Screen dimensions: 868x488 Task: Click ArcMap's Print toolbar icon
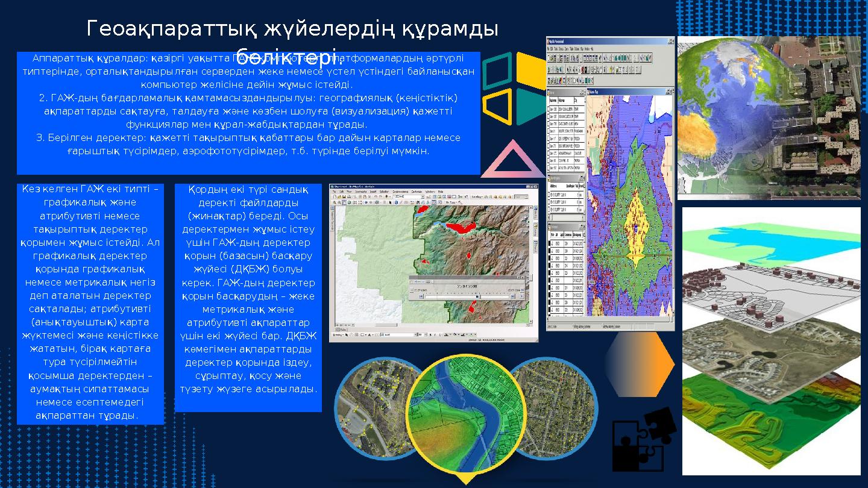pyautogui.click(x=349, y=197)
